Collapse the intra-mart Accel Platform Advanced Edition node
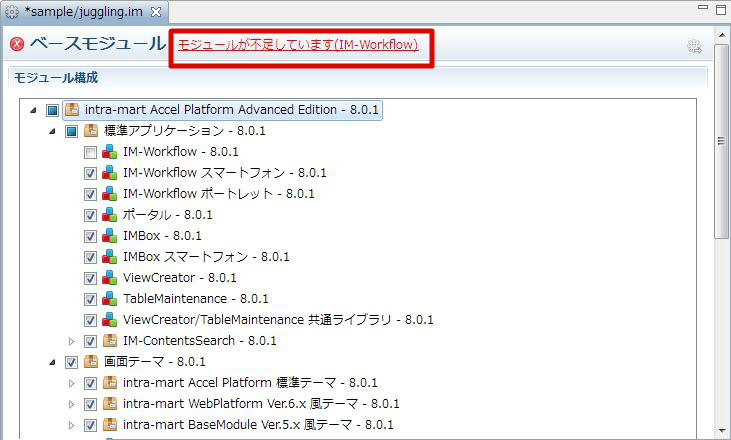Viewport: 731px width, 440px height. coord(33,110)
